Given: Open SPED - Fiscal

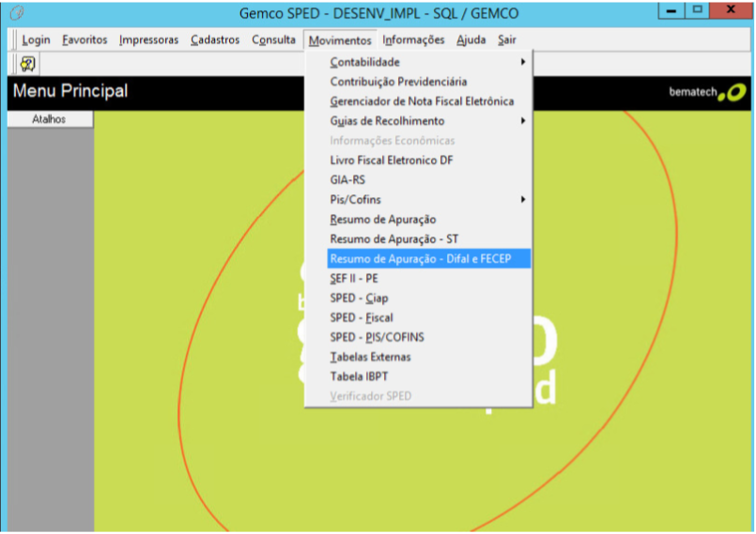Looking at the screenshot, I should [x=418, y=317].
